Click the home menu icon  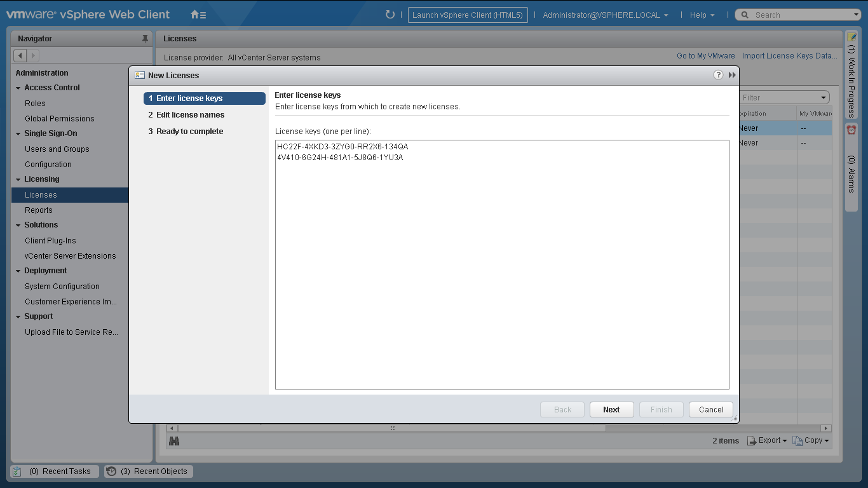tap(198, 15)
